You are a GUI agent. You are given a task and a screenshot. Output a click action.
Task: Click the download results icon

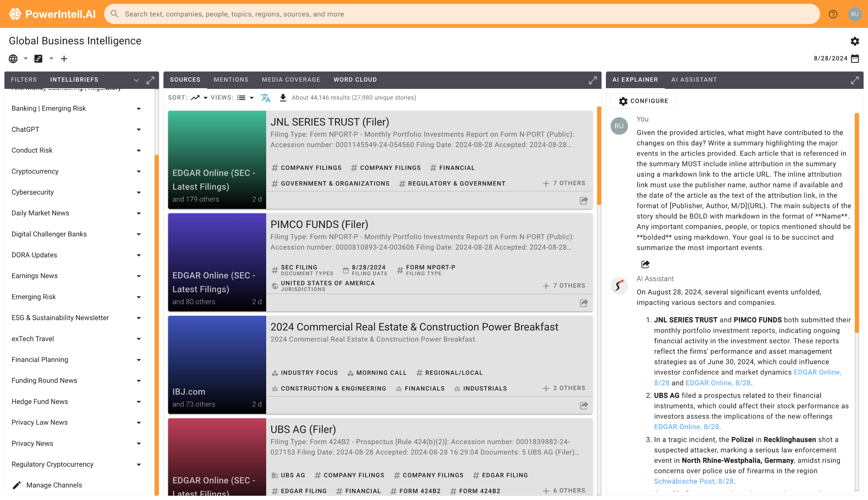pos(283,98)
